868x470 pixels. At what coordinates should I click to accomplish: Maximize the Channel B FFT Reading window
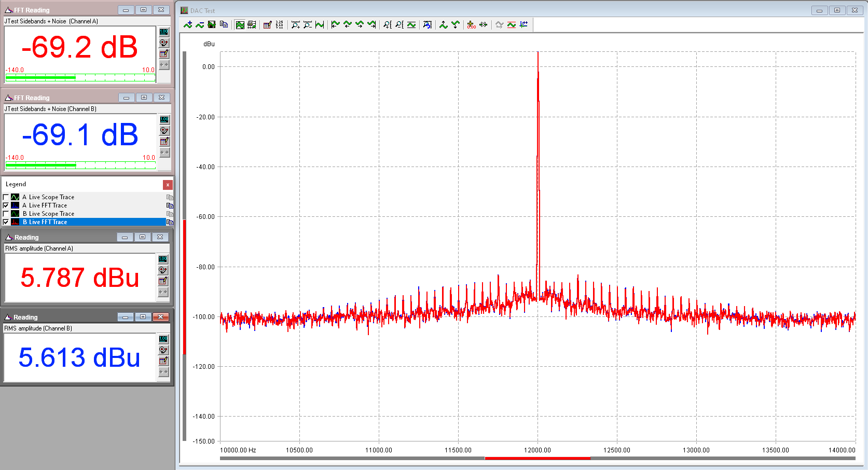[x=144, y=98]
